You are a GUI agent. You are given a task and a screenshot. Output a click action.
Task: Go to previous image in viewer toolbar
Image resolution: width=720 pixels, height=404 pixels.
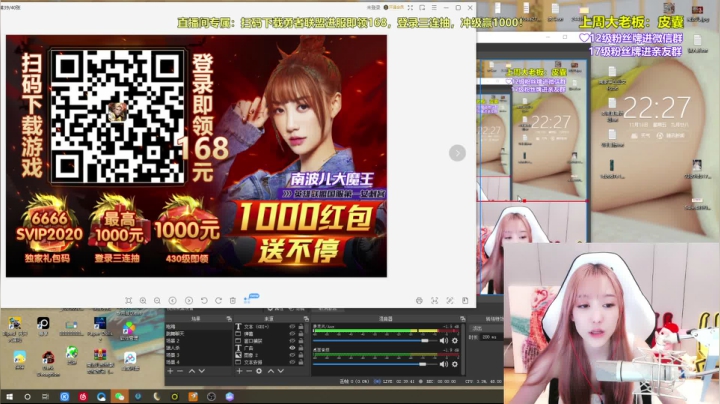point(173,300)
